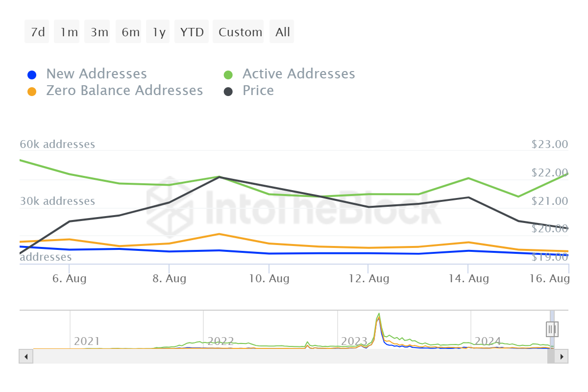Choose the 1y range option

(159, 32)
